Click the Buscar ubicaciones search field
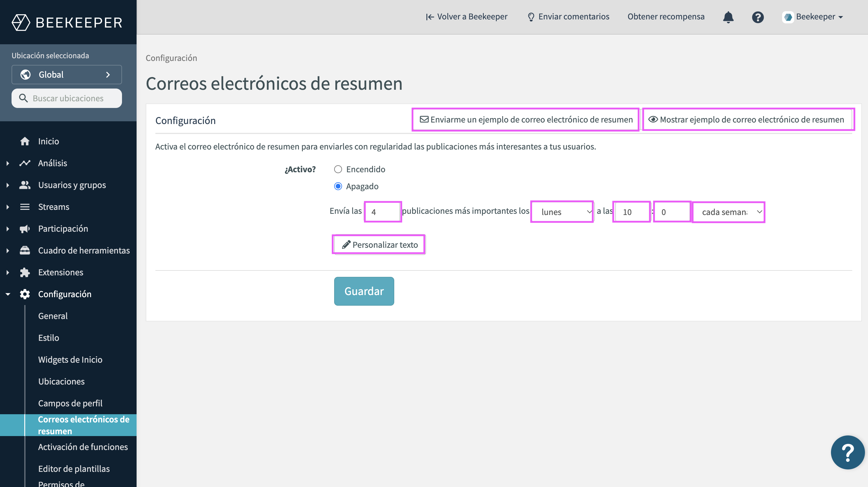Screen dimensions: 868x487 pos(67,98)
